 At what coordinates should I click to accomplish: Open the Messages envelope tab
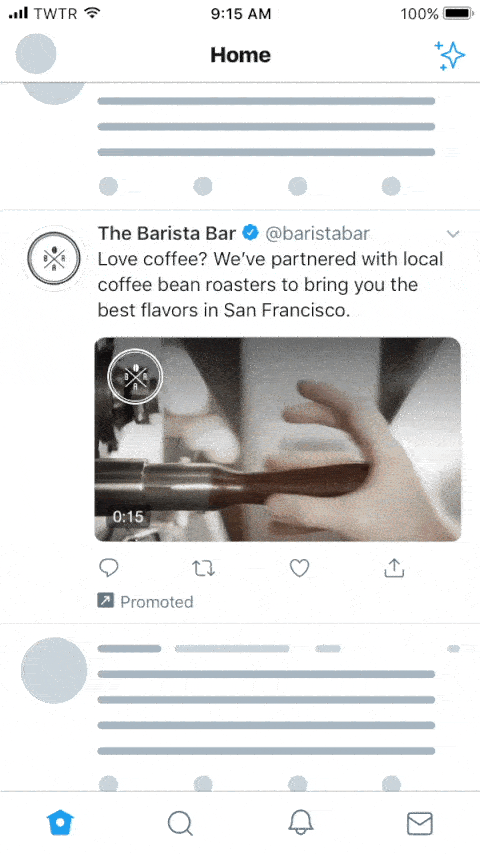click(420, 823)
